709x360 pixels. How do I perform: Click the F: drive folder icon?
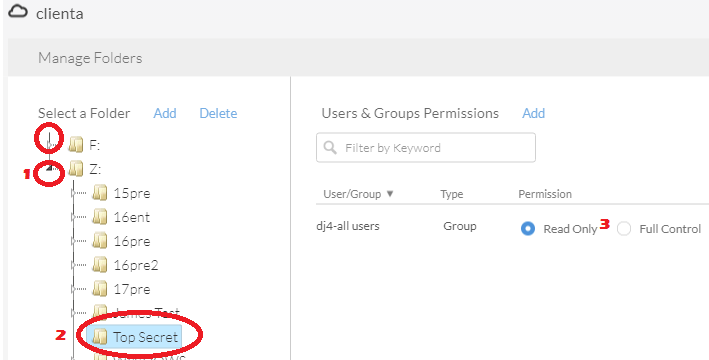point(76,145)
